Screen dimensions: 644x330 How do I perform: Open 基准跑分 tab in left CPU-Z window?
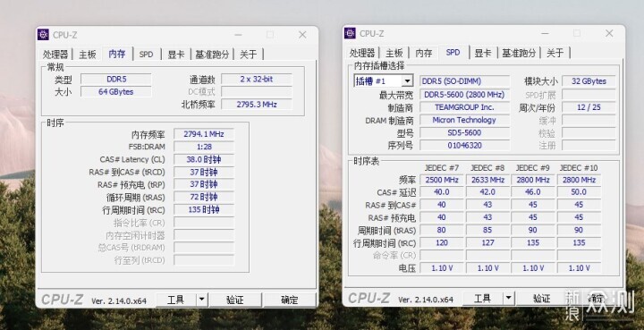(212, 55)
